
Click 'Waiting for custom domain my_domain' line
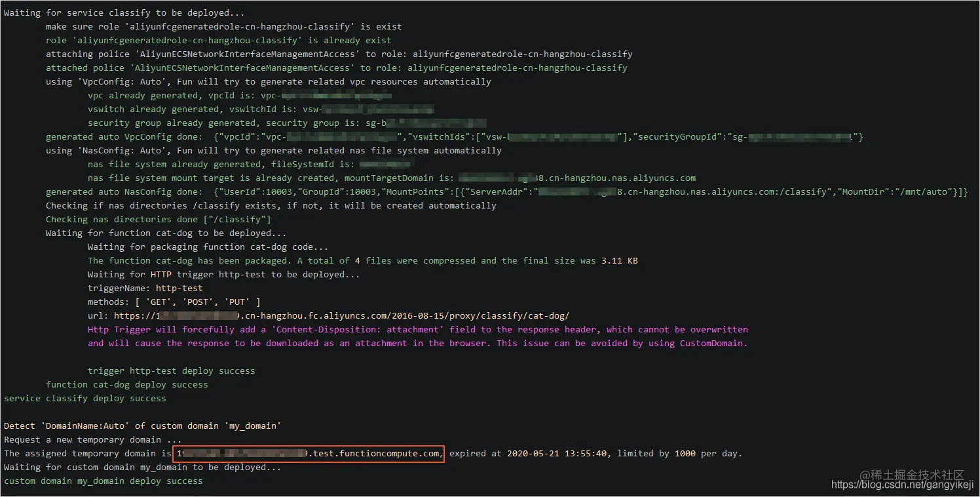143,467
